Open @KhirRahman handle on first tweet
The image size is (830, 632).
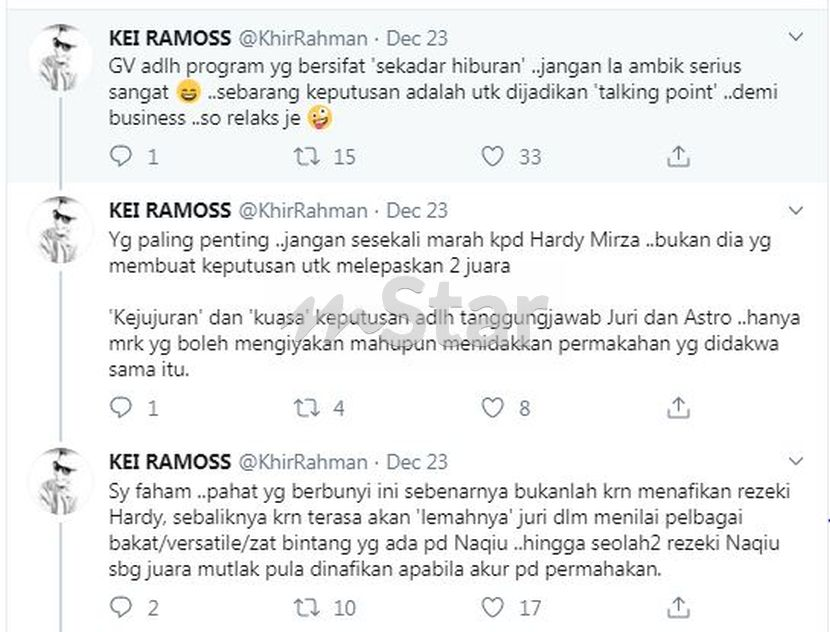303,38
